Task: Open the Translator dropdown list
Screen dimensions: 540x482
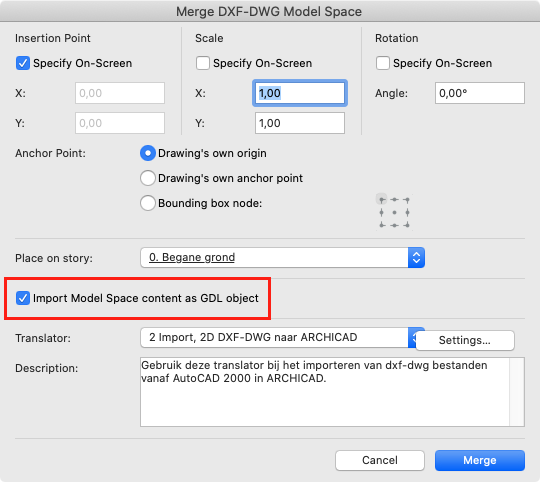Action: (278, 337)
